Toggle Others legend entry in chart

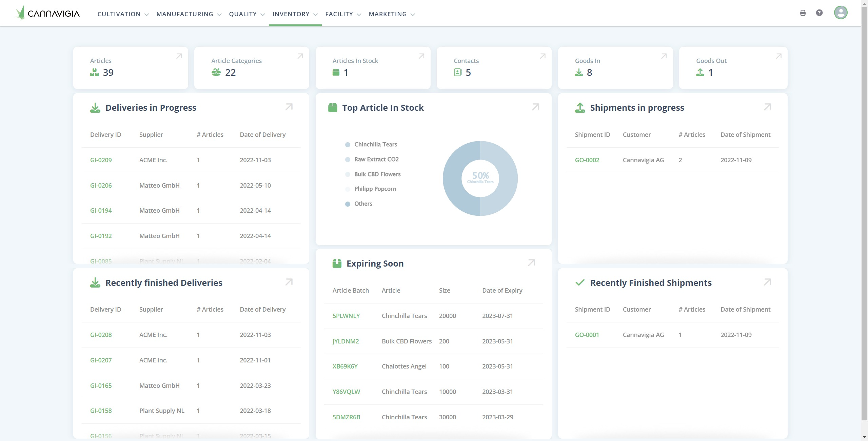tap(363, 204)
